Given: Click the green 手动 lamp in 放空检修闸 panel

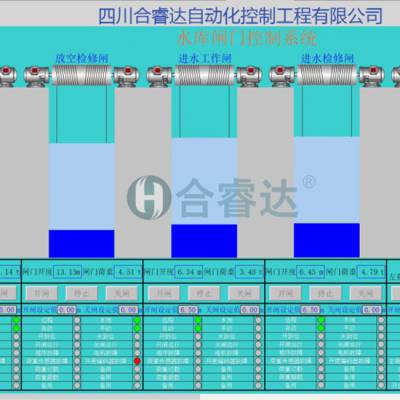Looking at the screenshot, I should pyautogui.click(x=137, y=328).
